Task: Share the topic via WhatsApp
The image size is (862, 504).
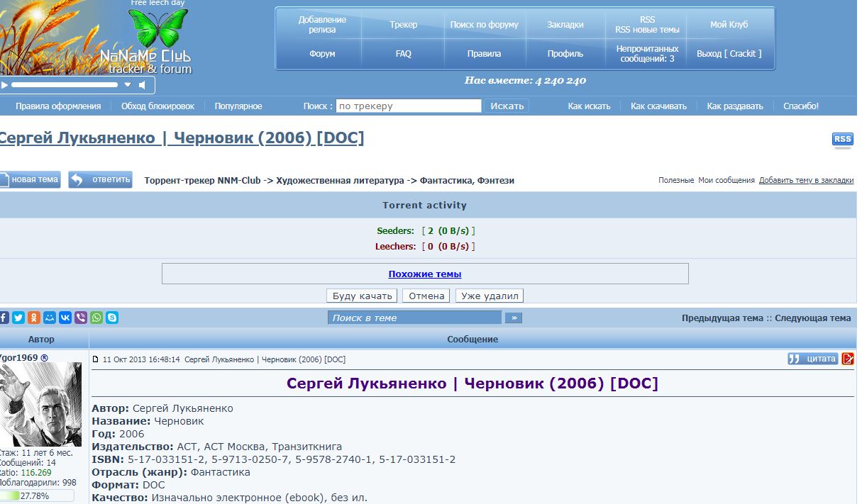Action: point(96,318)
